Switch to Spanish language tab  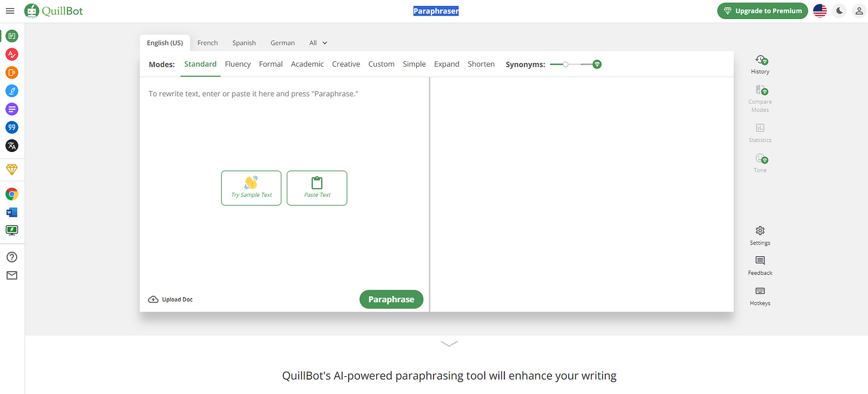[244, 43]
